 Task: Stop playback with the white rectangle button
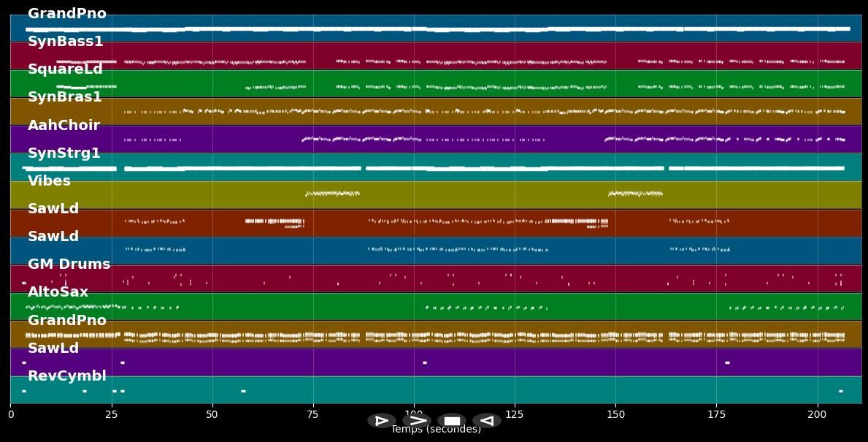tap(452, 421)
